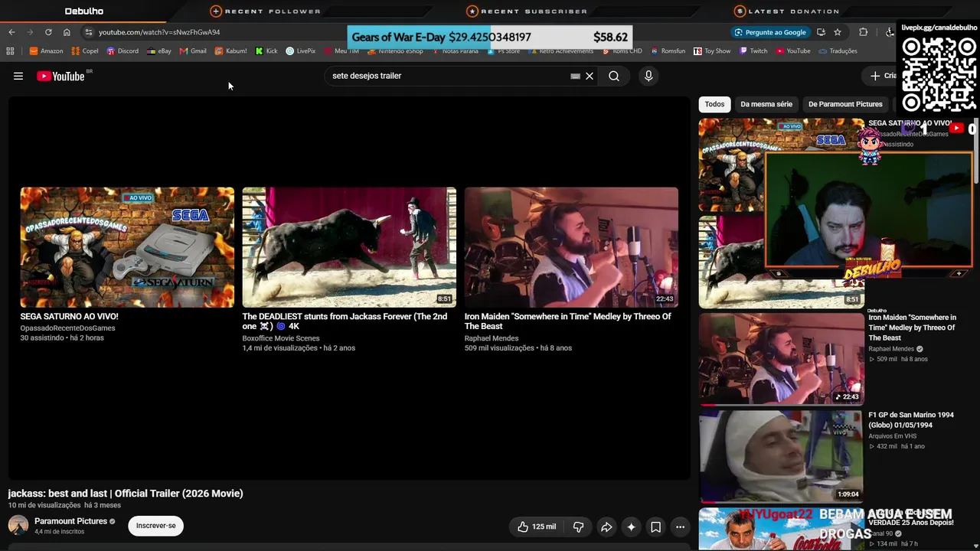The width and height of the screenshot is (980, 551).
Task: Click the browser back arrow
Action: point(11,32)
